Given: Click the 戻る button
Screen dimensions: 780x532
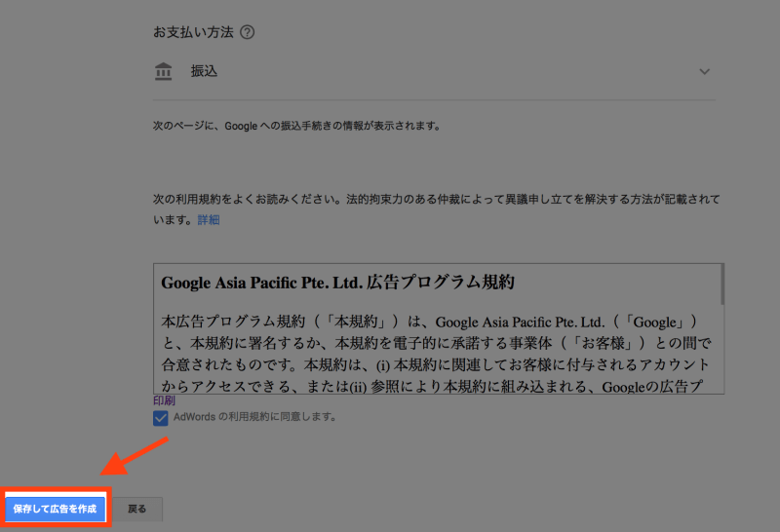Looking at the screenshot, I should pos(137,509).
